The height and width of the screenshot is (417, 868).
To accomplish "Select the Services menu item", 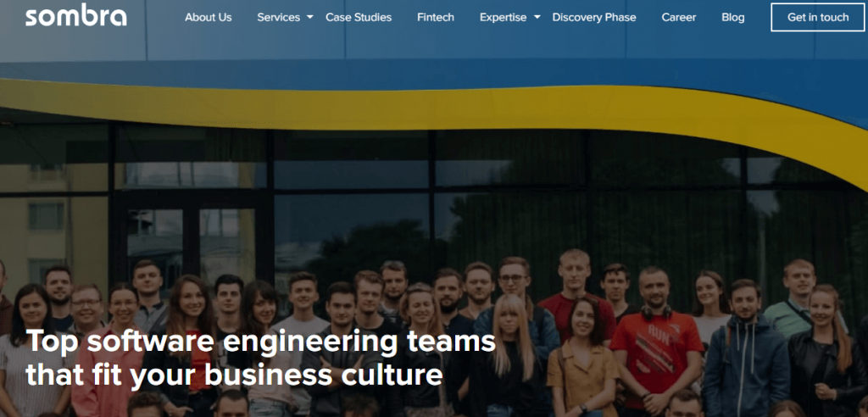I will (278, 17).
